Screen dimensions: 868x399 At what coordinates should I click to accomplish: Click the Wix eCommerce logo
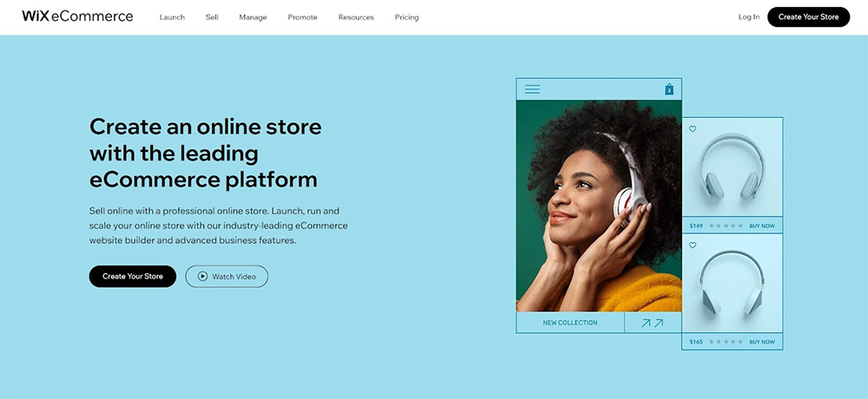[x=77, y=16]
